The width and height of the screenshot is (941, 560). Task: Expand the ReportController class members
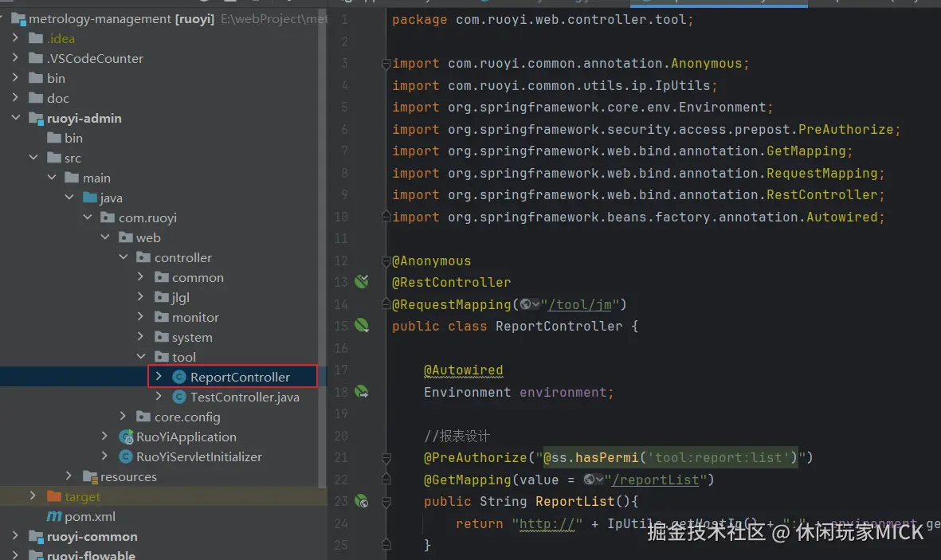pyautogui.click(x=159, y=376)
